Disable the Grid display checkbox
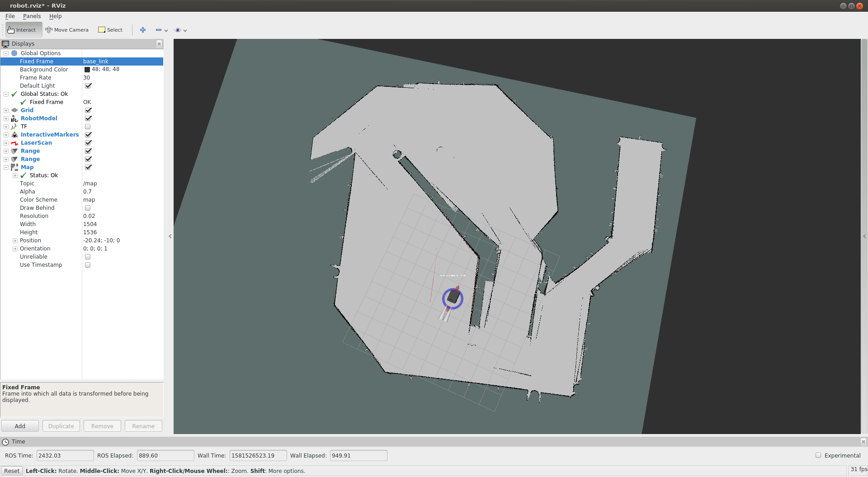 [x=88, y=110]
